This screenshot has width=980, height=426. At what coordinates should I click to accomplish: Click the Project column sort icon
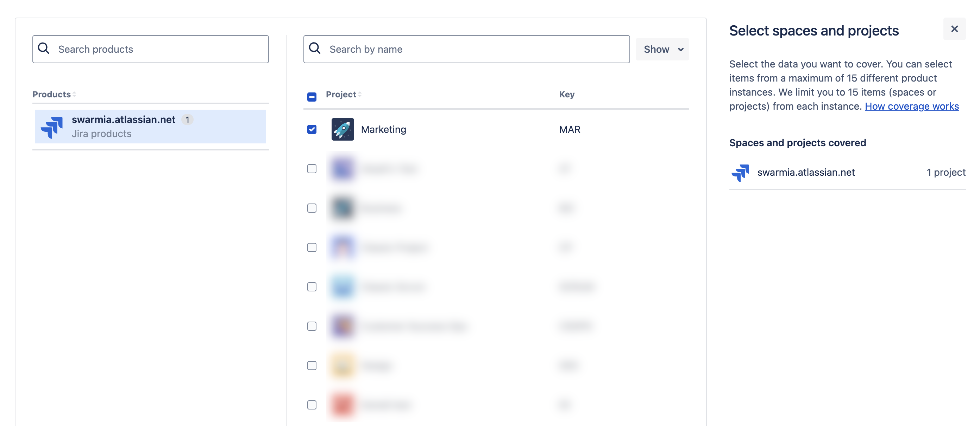point(359,94)
